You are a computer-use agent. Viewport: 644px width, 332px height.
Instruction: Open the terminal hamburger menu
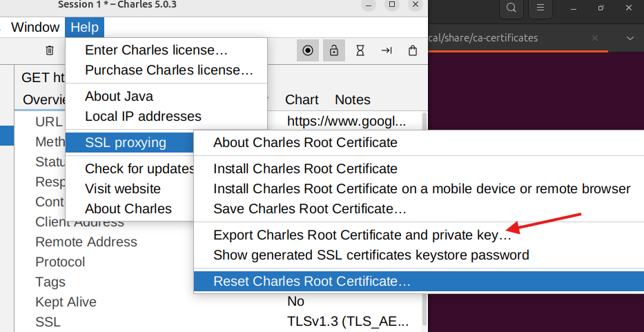[541, 8]
